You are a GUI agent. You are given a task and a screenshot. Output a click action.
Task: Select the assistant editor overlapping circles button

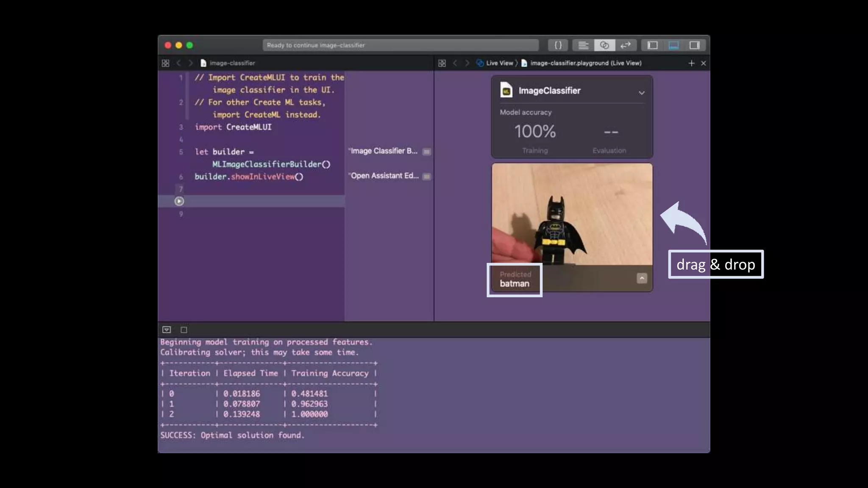coord(604,45)
